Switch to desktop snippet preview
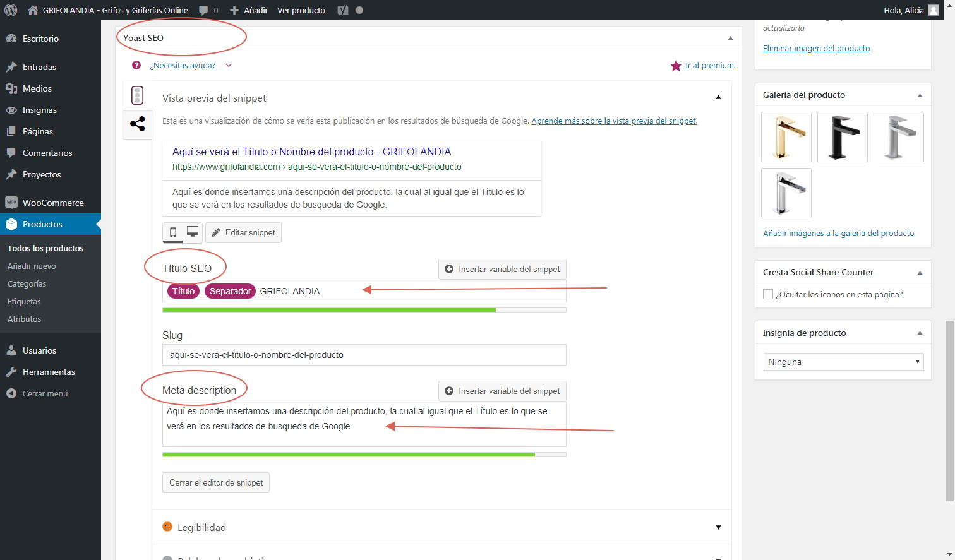 tap(193, 232)
